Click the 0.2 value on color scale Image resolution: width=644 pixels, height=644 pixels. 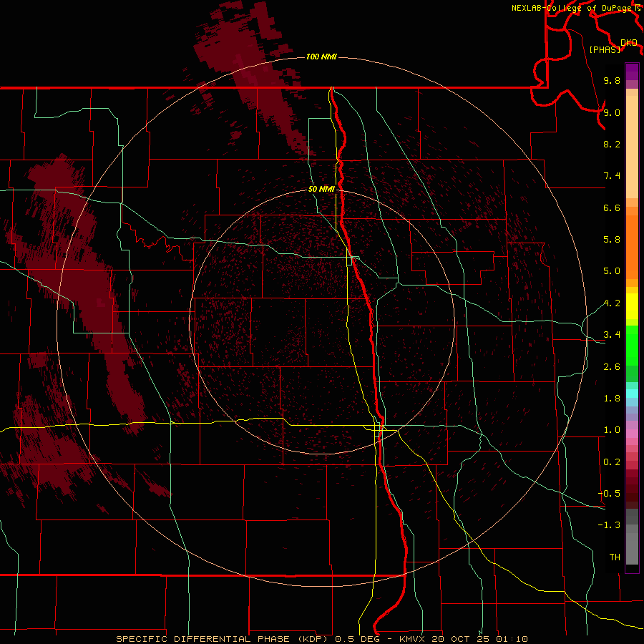tap(612, 462)
